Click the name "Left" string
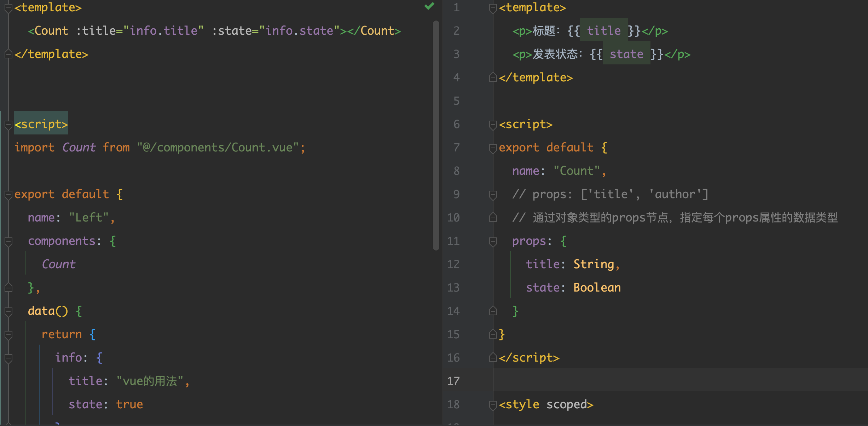Image resolution: width=868 pixels, height=426 pixels. coord(89,217)
